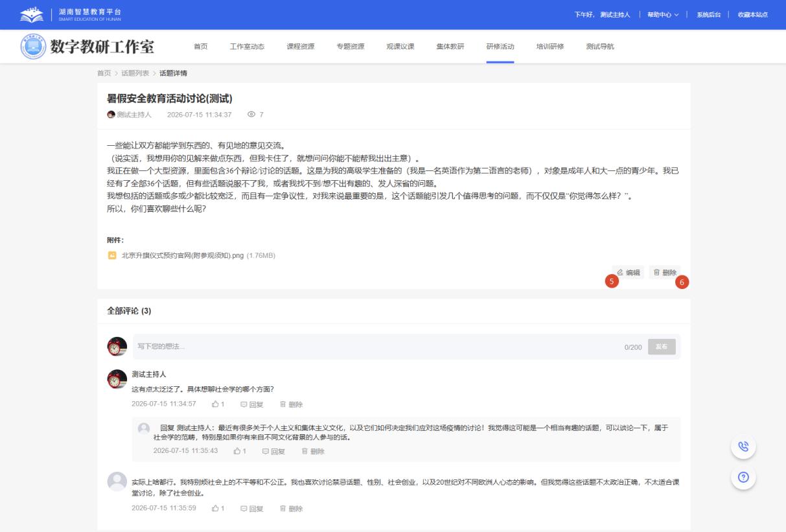This screenshot has width=786, height=532.
Task: Open the 帮助中心 dropdown
Action: click(663, 14)
